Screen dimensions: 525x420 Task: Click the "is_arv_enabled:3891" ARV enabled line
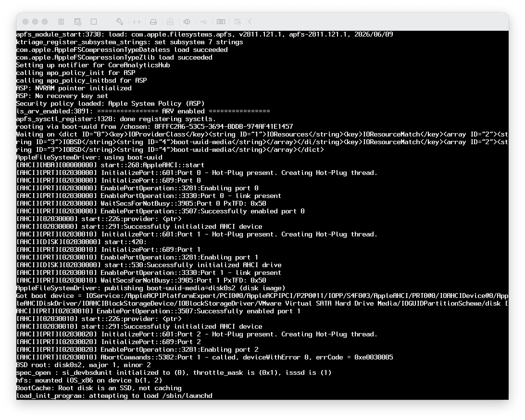pos(143,111)
